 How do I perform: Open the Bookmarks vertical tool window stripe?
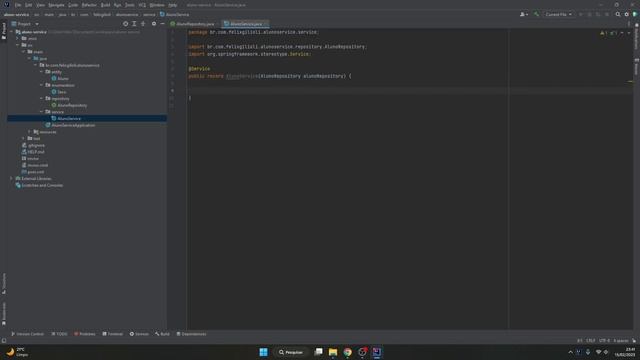coord(4,313)
